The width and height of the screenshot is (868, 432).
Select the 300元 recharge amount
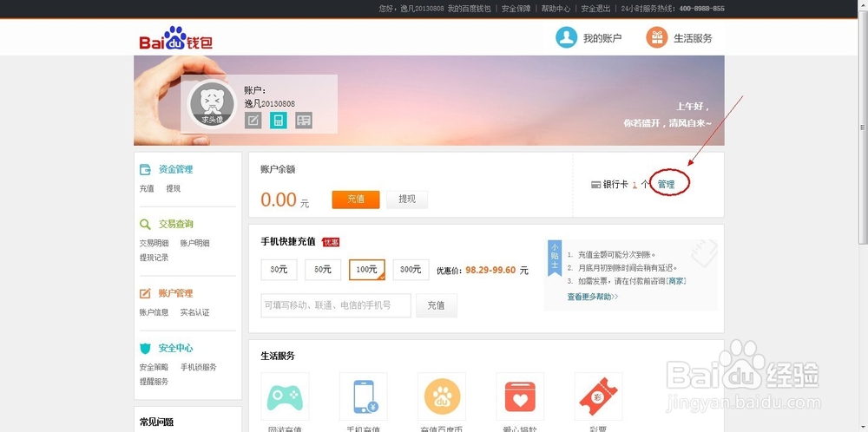tap(411, 270)
